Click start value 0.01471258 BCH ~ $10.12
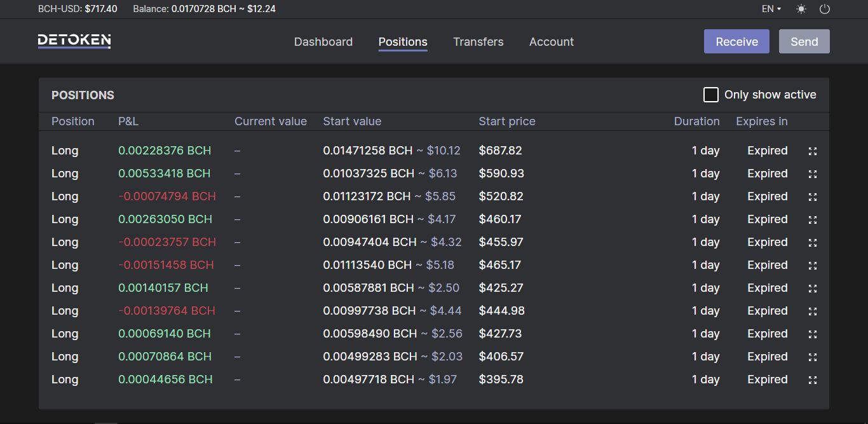The image size is (868, 424). click(392, 151)
